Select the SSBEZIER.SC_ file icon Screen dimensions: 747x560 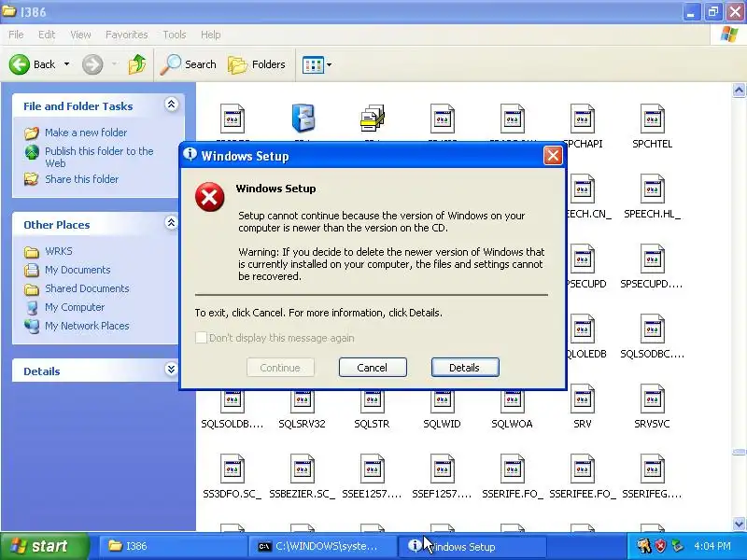[x=302, y=469]
